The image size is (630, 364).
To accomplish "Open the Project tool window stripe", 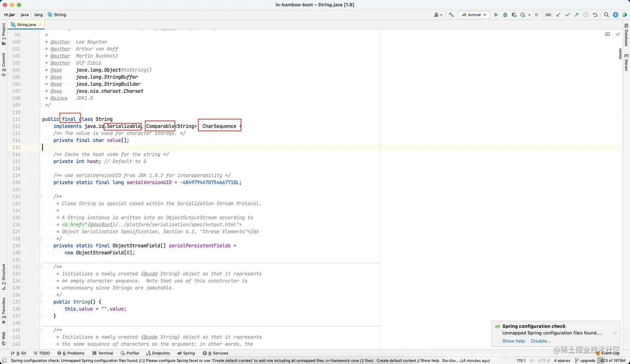I will [4, 34].
